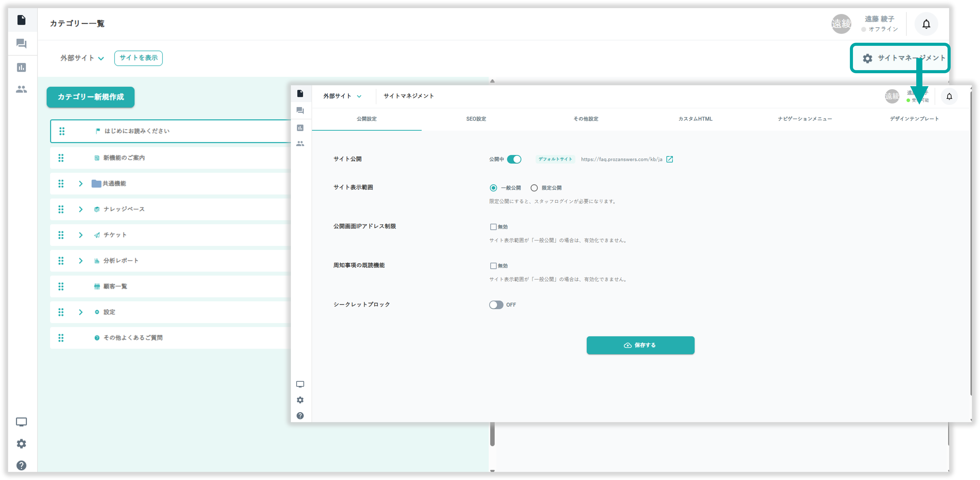The height and width of the screenshot is (480, 980).
Task: Click the monitor display icon in left sidebar
Action: point(21,422)
